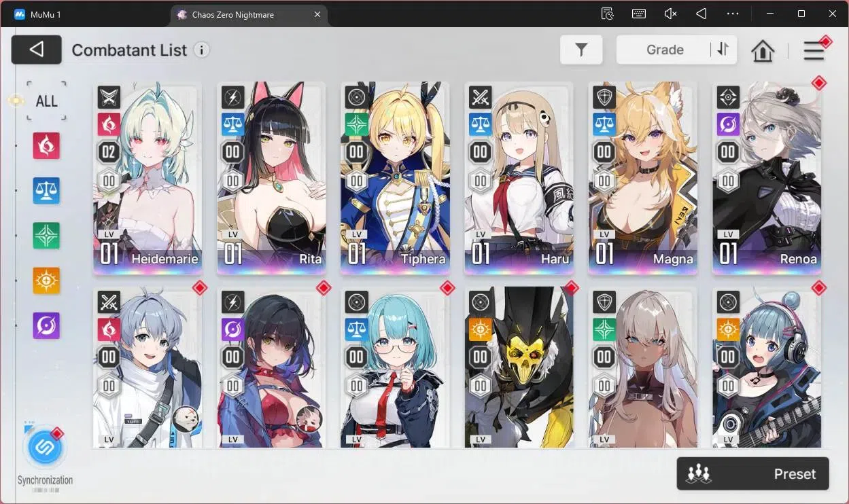Select Haru's combatant card
Screen dimensions: 849x504
(x=519, y=178)
